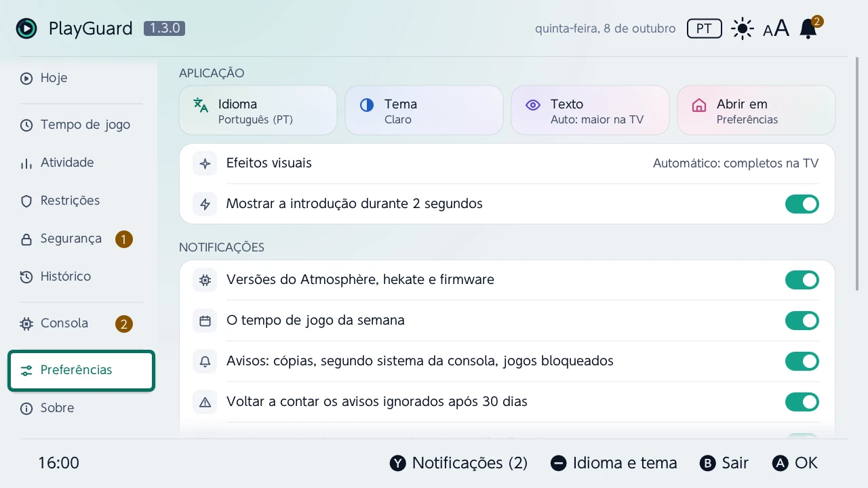
Task: Click the Idioma e tema button
Action: click(x=614, y=463)
